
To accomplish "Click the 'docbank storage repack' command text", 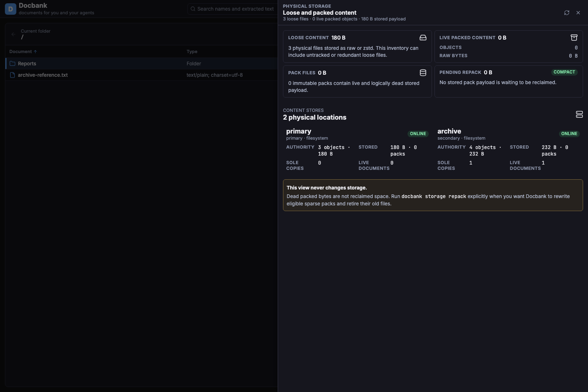I will click(x=434, y=196).
